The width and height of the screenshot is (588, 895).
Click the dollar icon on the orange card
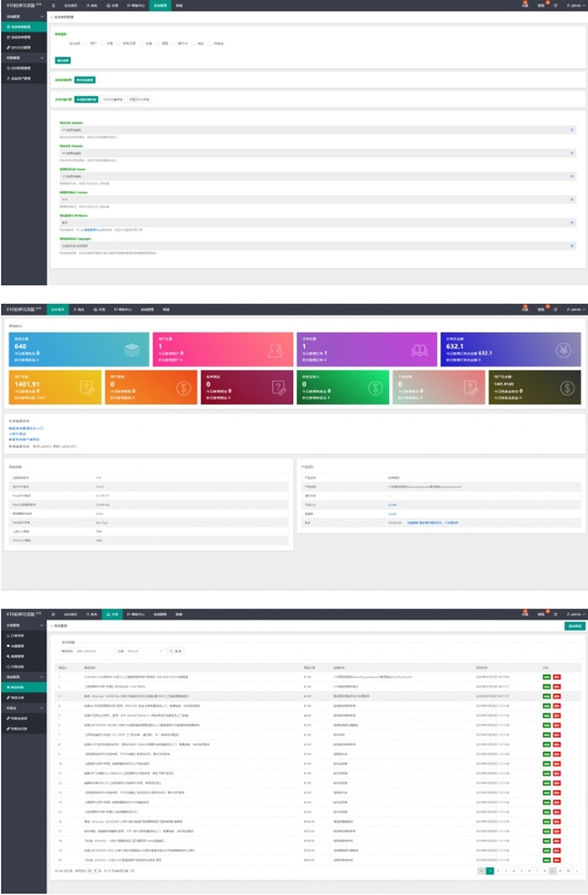pos(183,387)
